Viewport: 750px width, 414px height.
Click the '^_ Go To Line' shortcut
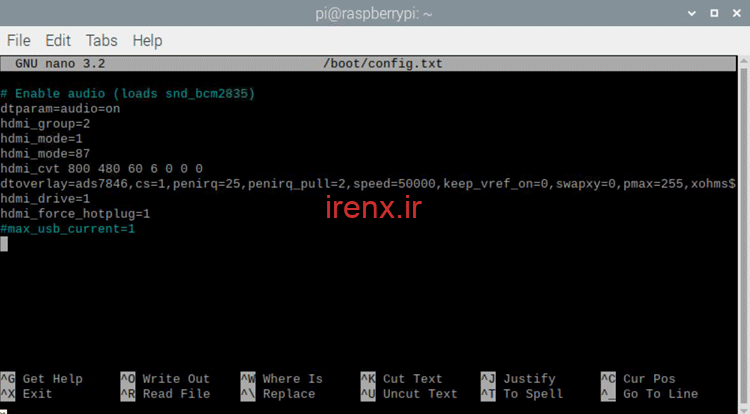pyautogui.click(x=650, y=394)
